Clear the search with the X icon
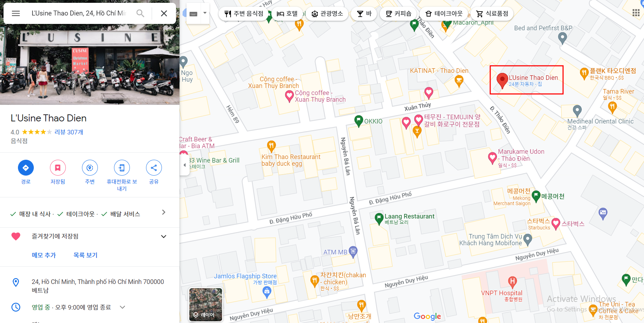 tap(164, 13)
